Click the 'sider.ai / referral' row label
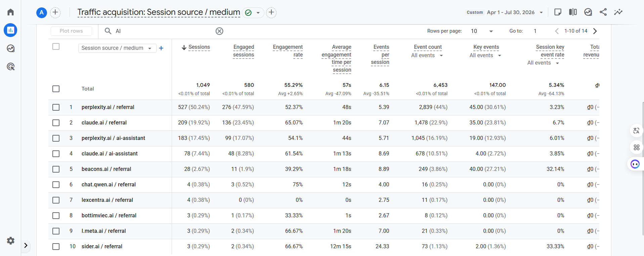 click(x=102, y=247)
